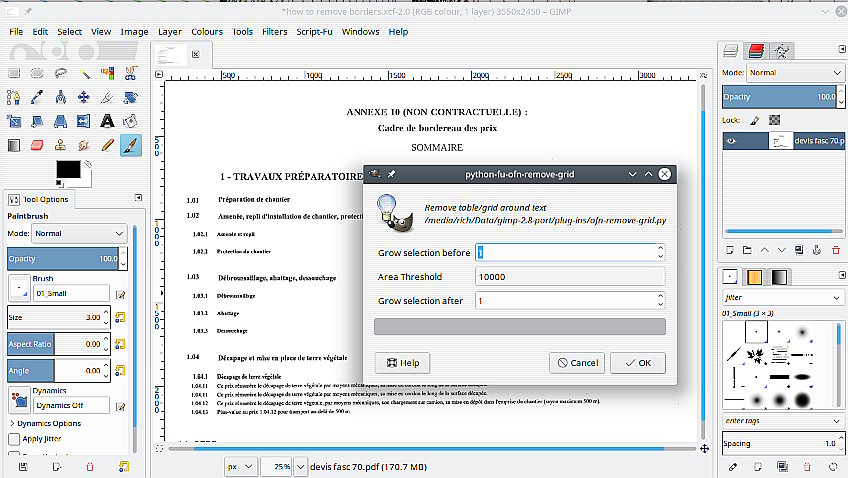Open Paintbrush Mode dropdown
The width and height of the screenshot is (848, 478).
[80, 234]
